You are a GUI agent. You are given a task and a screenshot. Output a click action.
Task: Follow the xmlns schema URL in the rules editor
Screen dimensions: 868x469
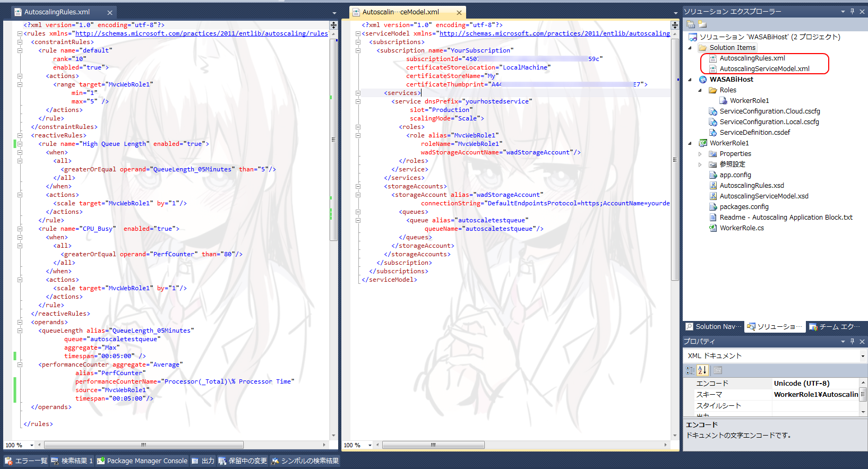[201, 33]
